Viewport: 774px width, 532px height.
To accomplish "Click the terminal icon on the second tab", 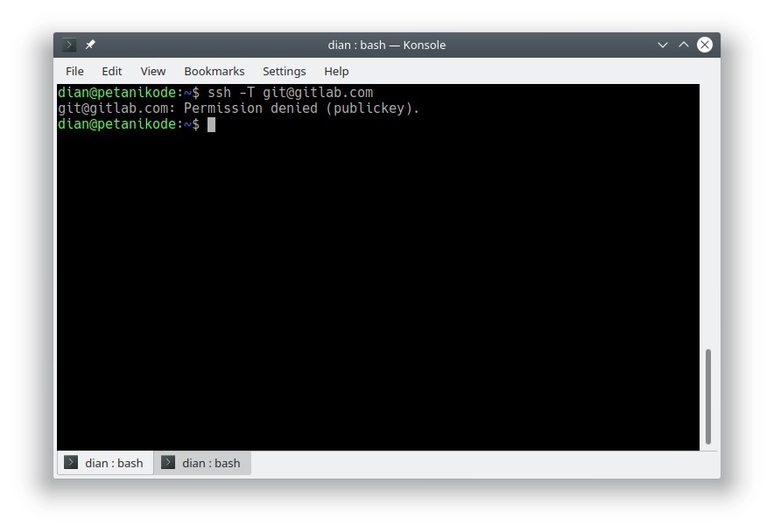I will [x=168, y=463].
